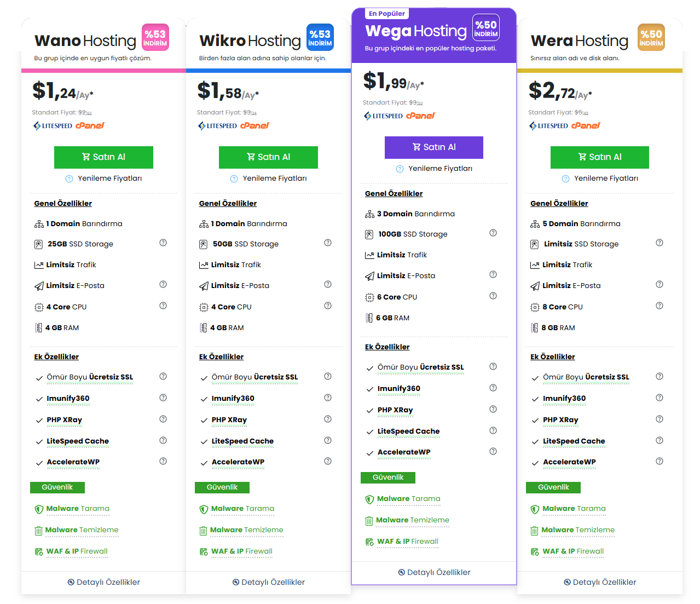
Task: Expand Detaylı Özellikler under Wega Hosting
Action: [434, 572]
